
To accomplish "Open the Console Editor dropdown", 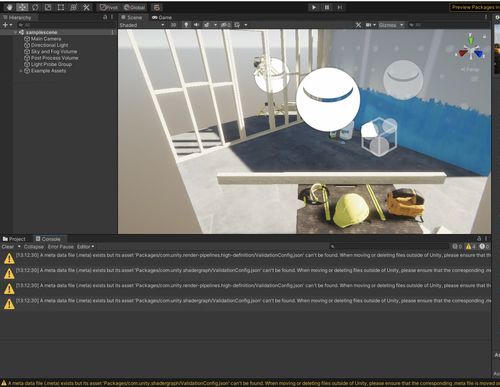I will click(x=86, y=247).
